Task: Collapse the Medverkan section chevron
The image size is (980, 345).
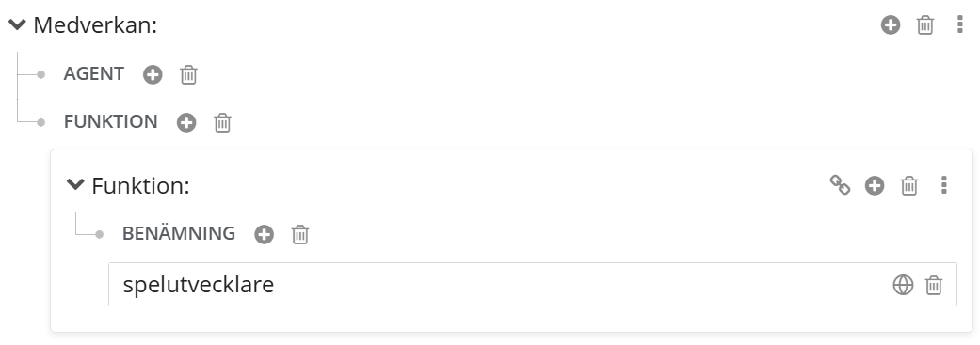Action: (x=18, y=25)
